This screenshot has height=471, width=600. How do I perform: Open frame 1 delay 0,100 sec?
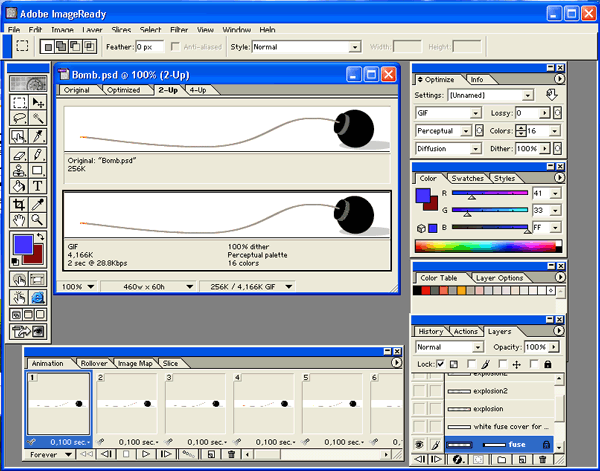click(70, 442)
